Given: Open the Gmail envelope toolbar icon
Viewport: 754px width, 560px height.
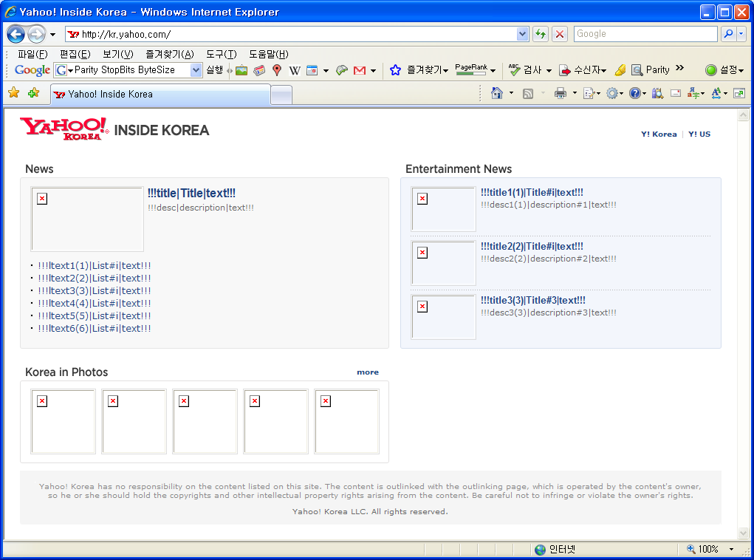Looking at the screenshot, I should 359,71.
